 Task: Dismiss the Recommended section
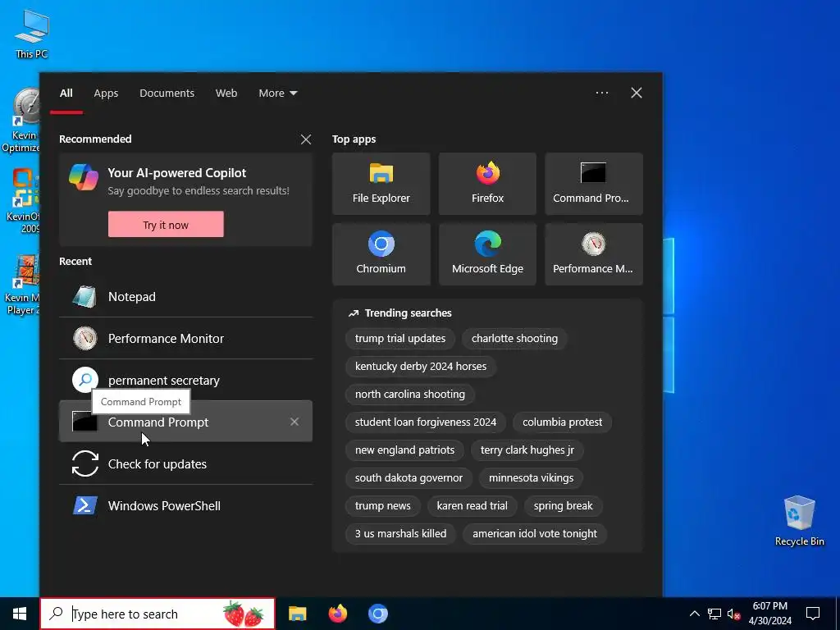coord(306,139)
